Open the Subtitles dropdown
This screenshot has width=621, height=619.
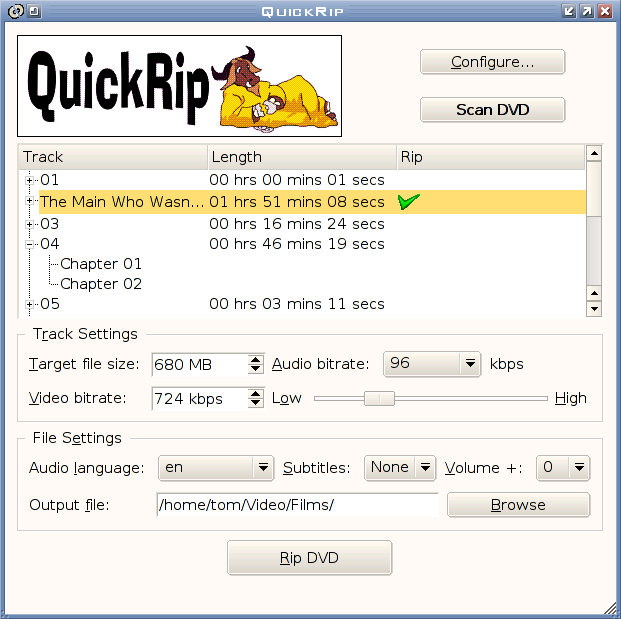click(400, 468)
